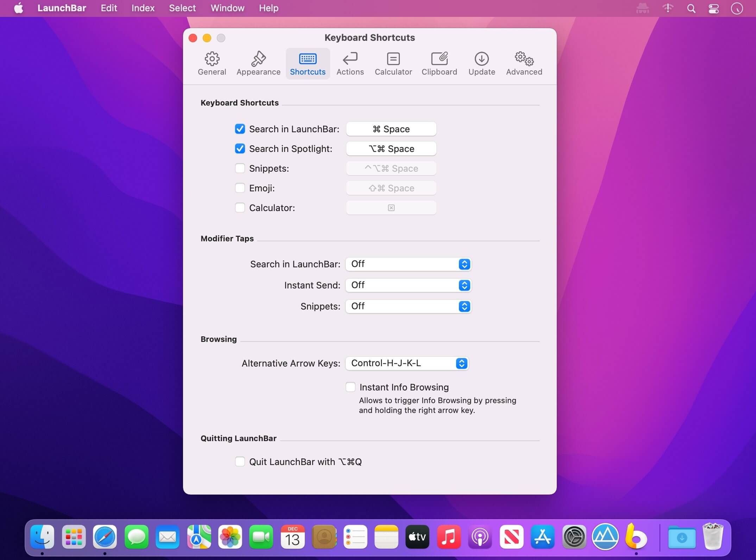Enable the Emoji keyboard shortcut
The width and height of the screenshot is (756, 560).
(240, 188)
